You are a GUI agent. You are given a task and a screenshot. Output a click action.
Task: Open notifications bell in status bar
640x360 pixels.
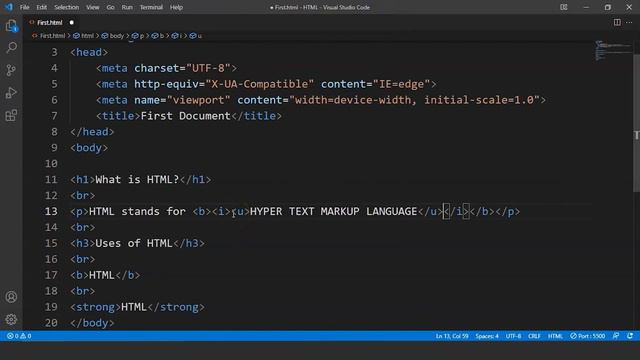(x=630, y=336)
